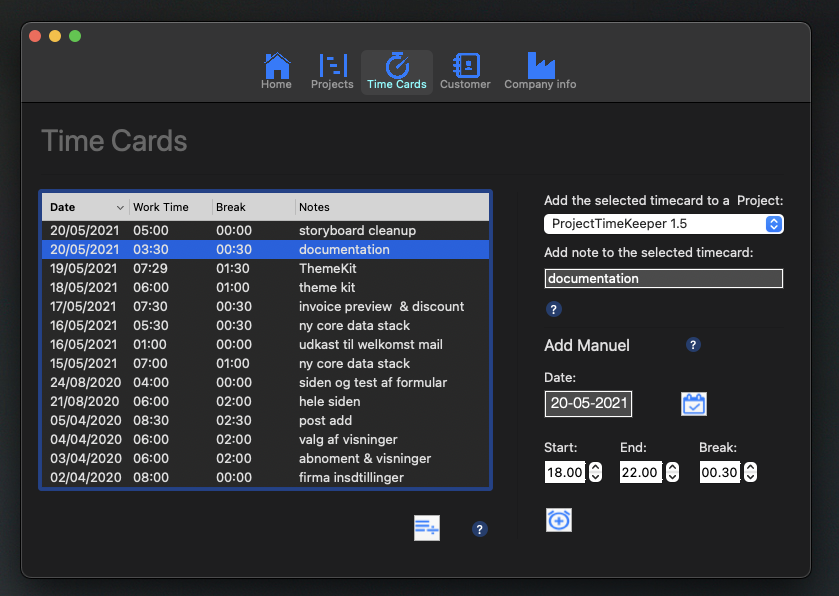The width and height of the screenshot is (839, 596).
Task: Select the Time Cards tab
Action: (397, 72)
